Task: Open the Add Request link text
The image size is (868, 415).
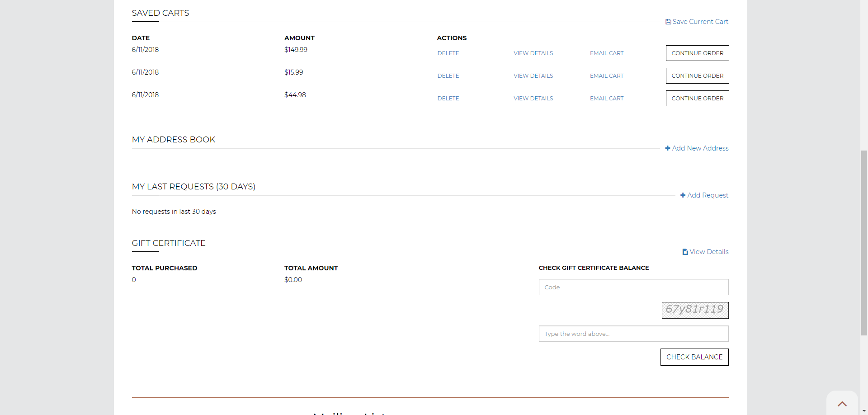Action: click(x=708, y=195)
